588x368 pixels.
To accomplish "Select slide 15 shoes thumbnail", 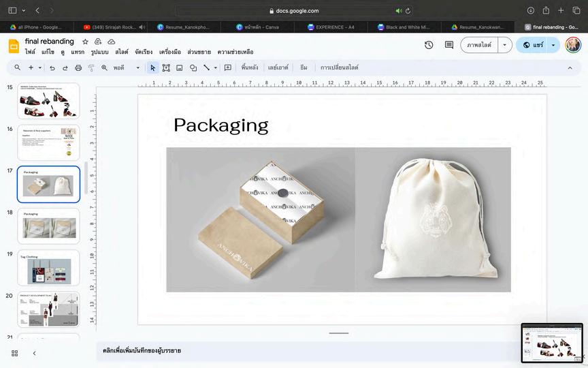I will coord(49,101).
